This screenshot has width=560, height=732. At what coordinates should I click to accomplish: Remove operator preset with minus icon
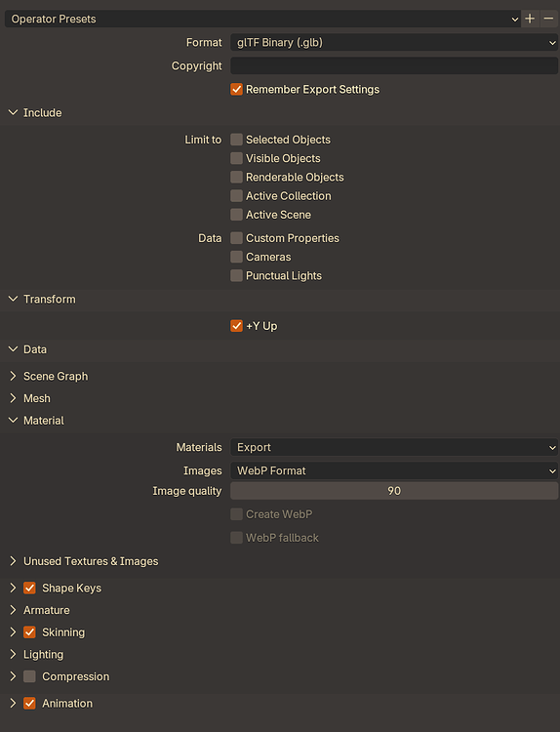coord(549,19)
